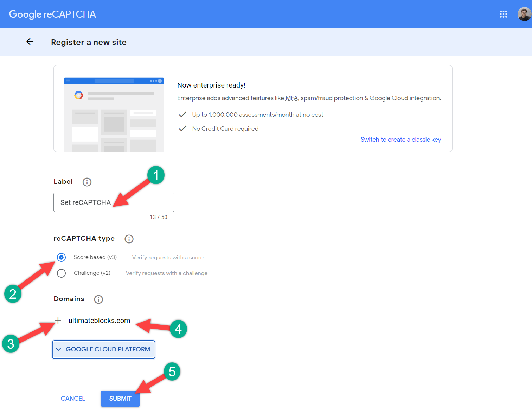
Task: Click the Google reCAPTCHA header logo
Action: [52, 14]
